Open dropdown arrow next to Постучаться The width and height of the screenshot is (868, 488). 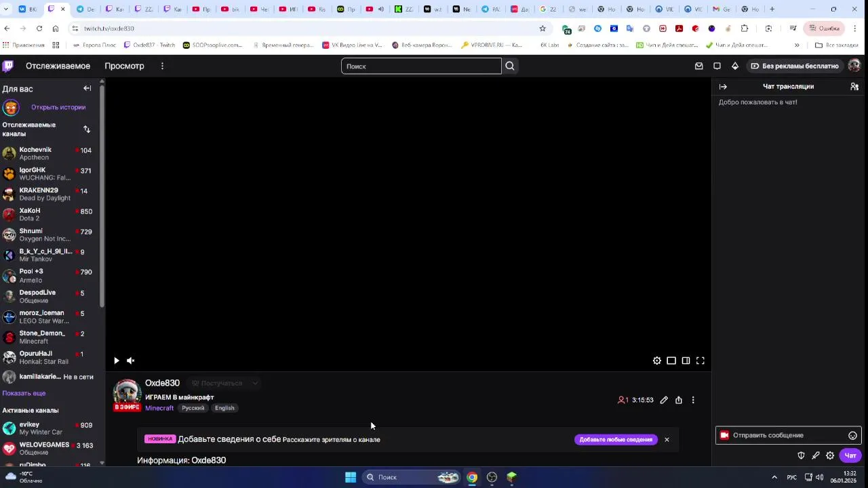[x=255, y=383]
